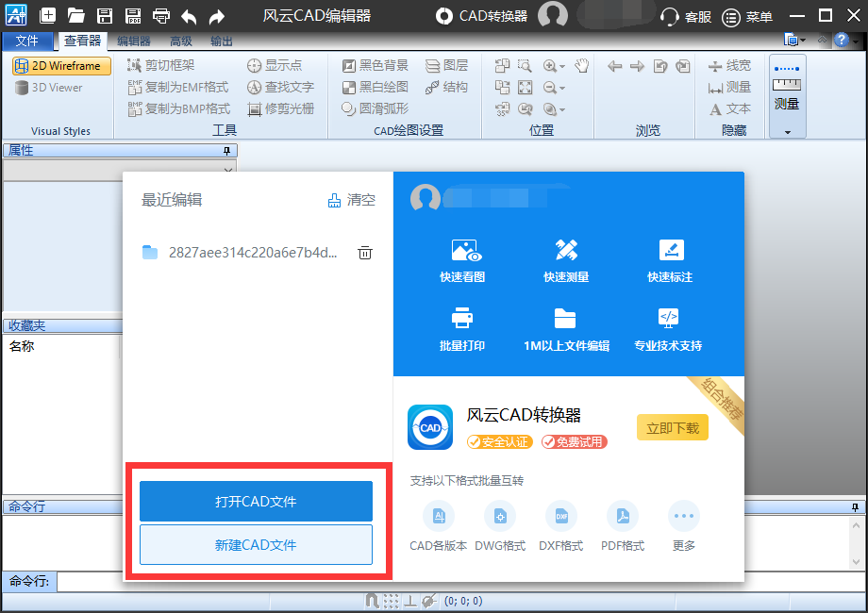Click 查找文字 tool
Viewport: 868px width, 613px height.
pos(280,87)
